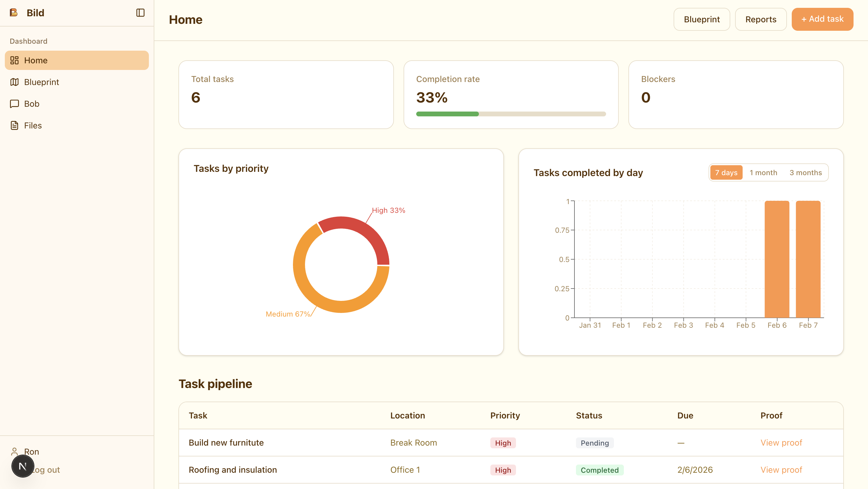Screen dimensions: 868x489
Task: Click the completion rate progress bar
Action: [x=511, y=114]
